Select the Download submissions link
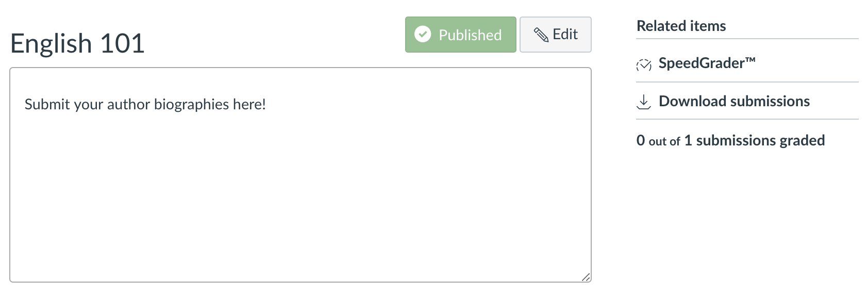This screenshot has width=868, height=295. pyautogui.click(x=734, y=101)
